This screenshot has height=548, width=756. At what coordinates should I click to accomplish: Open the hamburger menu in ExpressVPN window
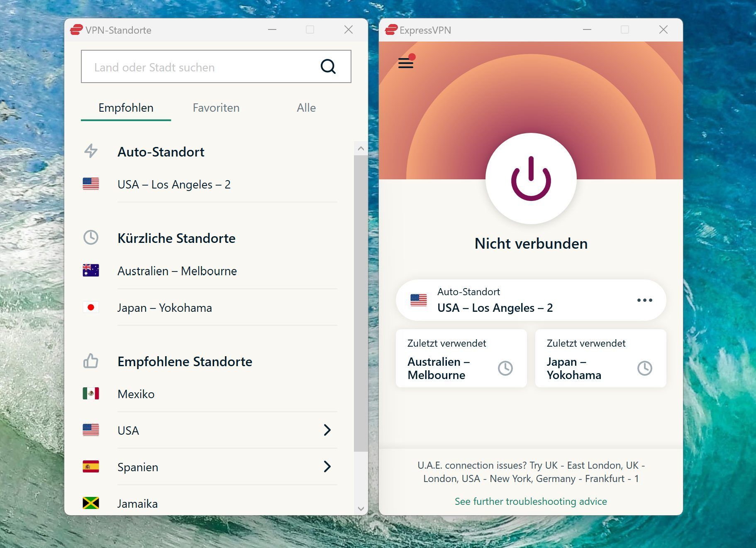pos(406,63)
